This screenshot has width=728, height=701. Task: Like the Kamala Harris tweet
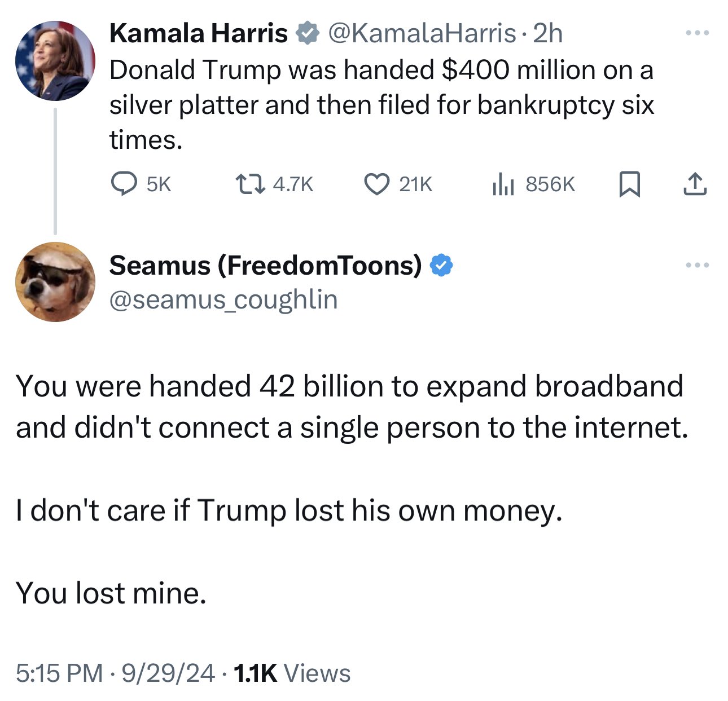pyautogui.click(x=376, y=184)
